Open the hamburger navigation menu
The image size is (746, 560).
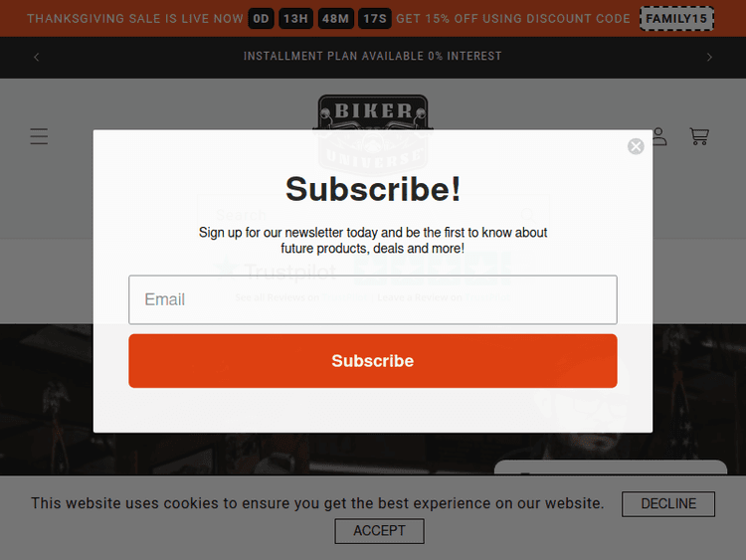[39, 136]
